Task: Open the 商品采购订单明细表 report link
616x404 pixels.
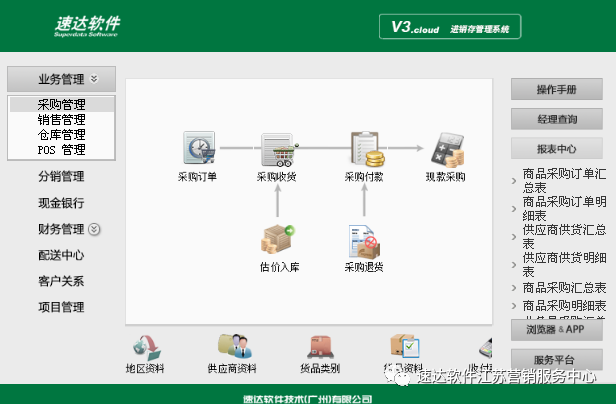Action: point(565,208)
